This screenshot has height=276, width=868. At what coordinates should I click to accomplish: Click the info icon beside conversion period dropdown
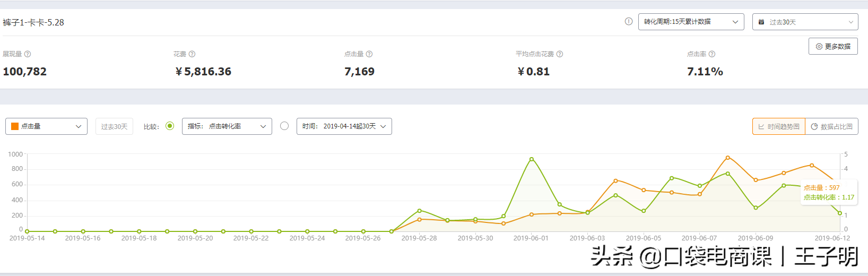point(629,22)
